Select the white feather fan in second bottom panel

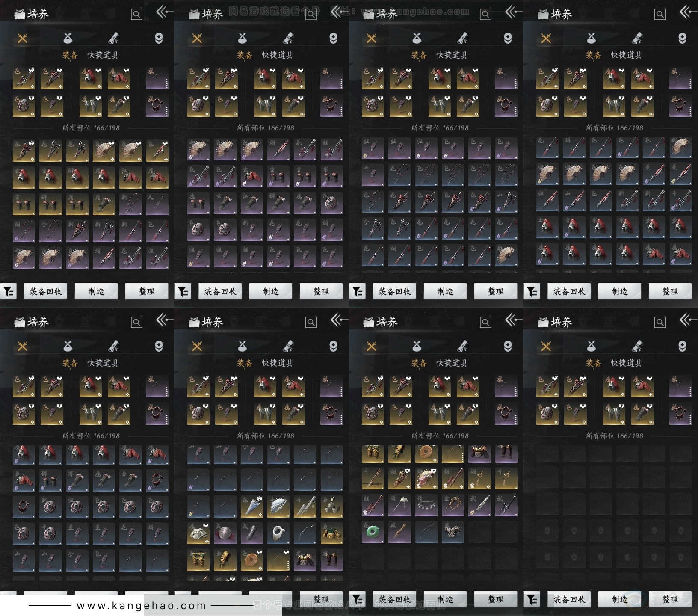(x=278, y=506)
